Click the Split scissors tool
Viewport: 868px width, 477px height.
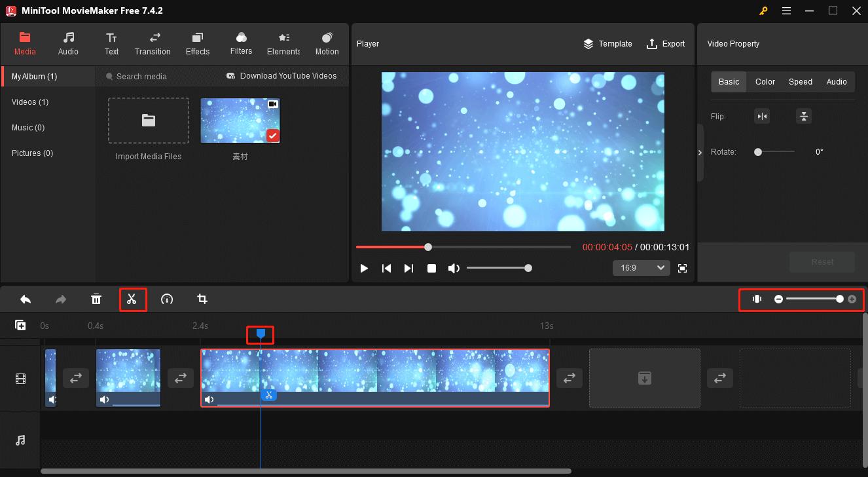click(132, 299)
